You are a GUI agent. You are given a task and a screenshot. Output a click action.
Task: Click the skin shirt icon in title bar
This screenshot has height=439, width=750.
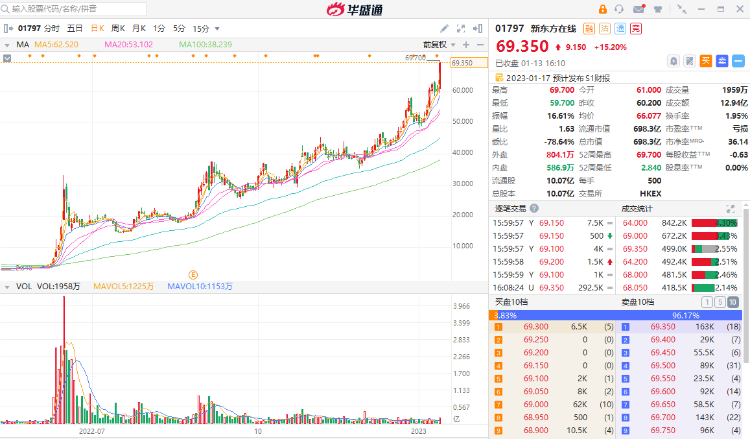pyautogui.click(x=658, y=9)
